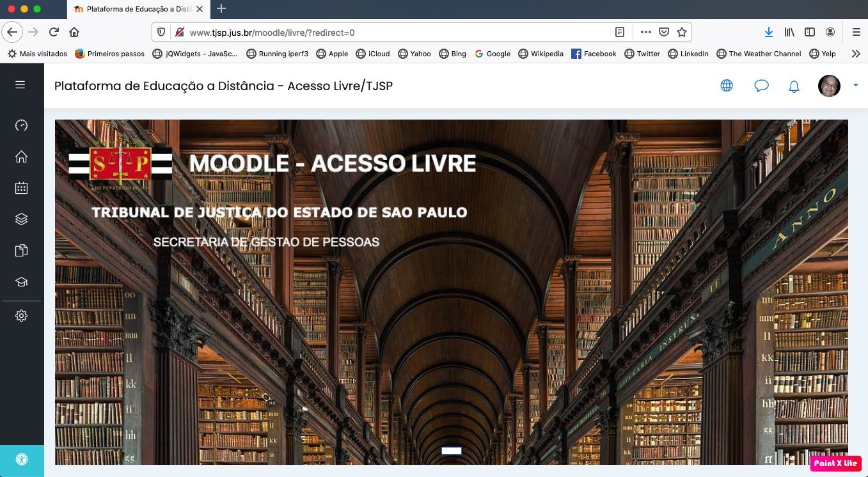Open Running iperf3 bookmark
Image resolution: width=868 pixels, height=477 pixels.
pos(277,54)
